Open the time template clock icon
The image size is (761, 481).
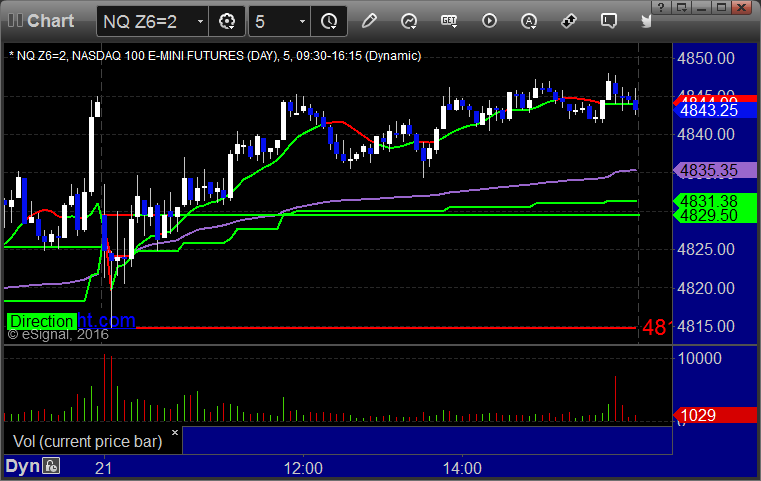coord(329,21)
